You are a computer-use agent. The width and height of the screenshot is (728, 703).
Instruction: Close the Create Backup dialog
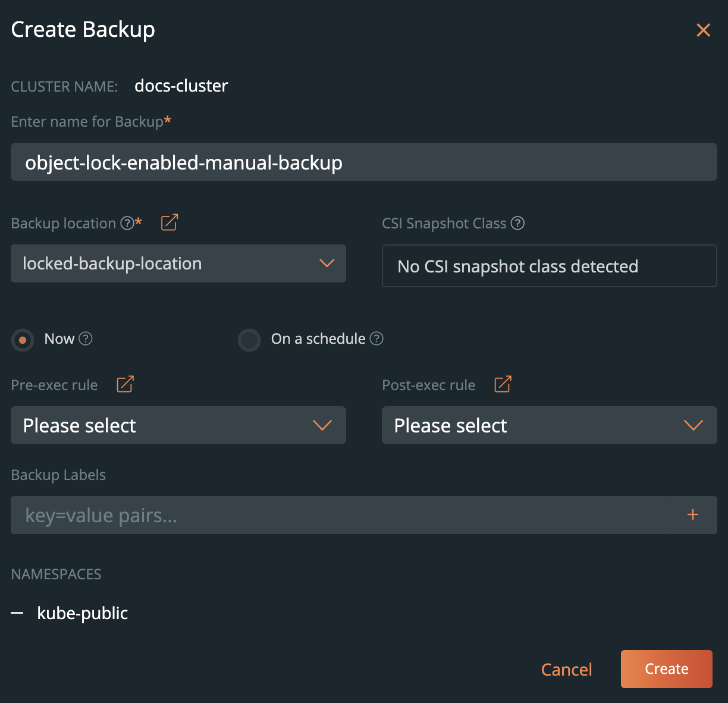click(703, 30)
